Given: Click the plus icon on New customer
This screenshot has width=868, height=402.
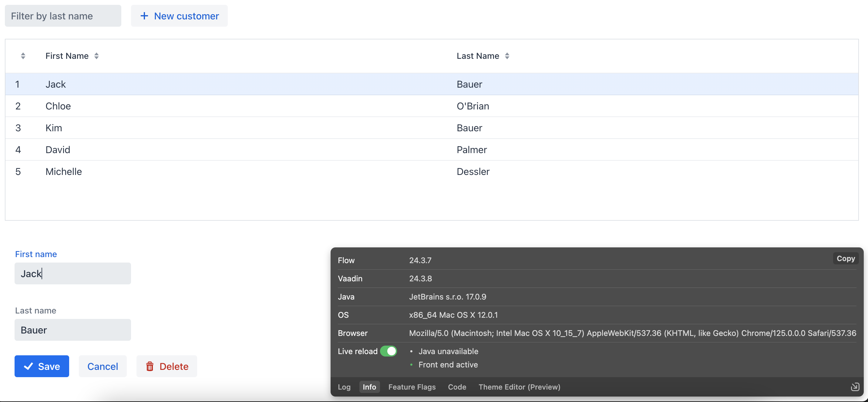Looking at the screenshot, I should (144, 15).
